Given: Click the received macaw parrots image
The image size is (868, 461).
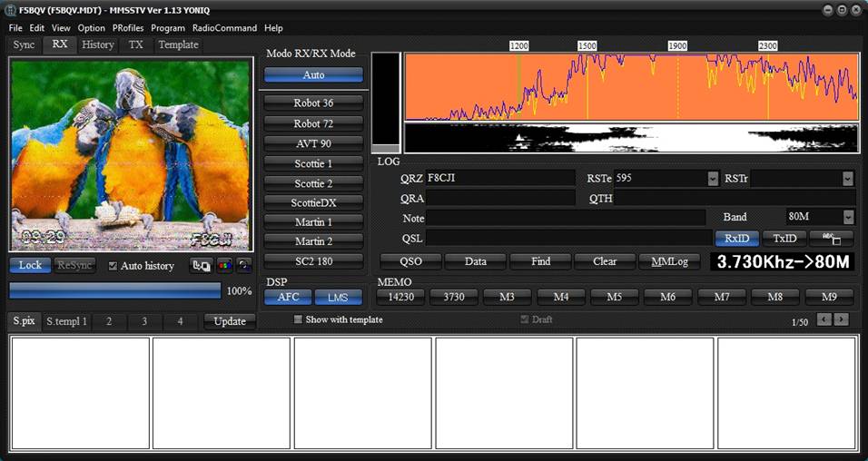Looking at the screenshot, I should pyautogui.click(x=131, y=155).
